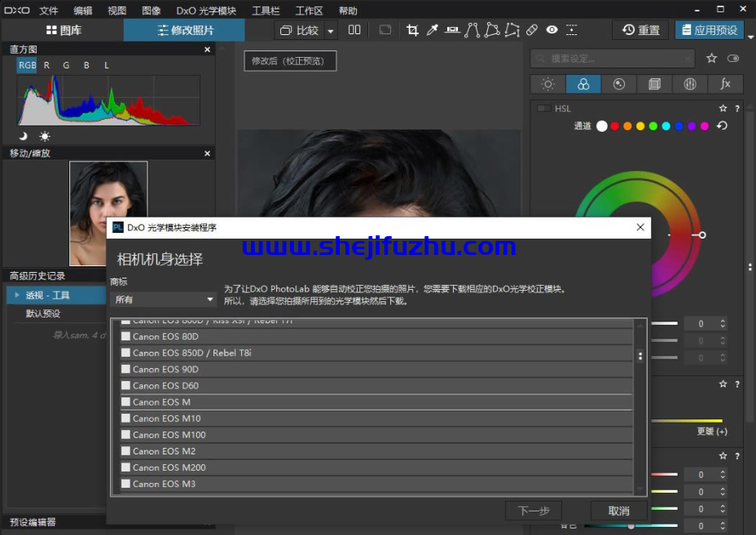Select the Canon EOS M100 checkbox

pyautogui.click(x=125, y=435)
